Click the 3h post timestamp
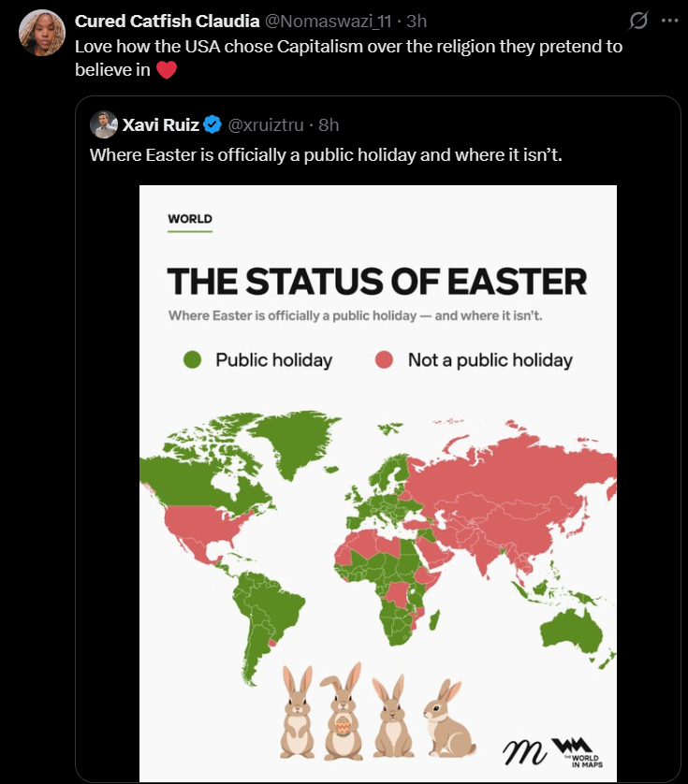The height and width of the screenshot is (784, 688). coord(417,21)
